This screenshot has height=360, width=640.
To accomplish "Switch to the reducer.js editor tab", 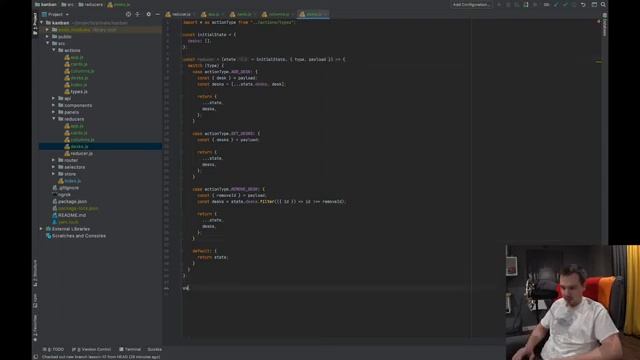I will pyautogui.click(x=180, y=14).
